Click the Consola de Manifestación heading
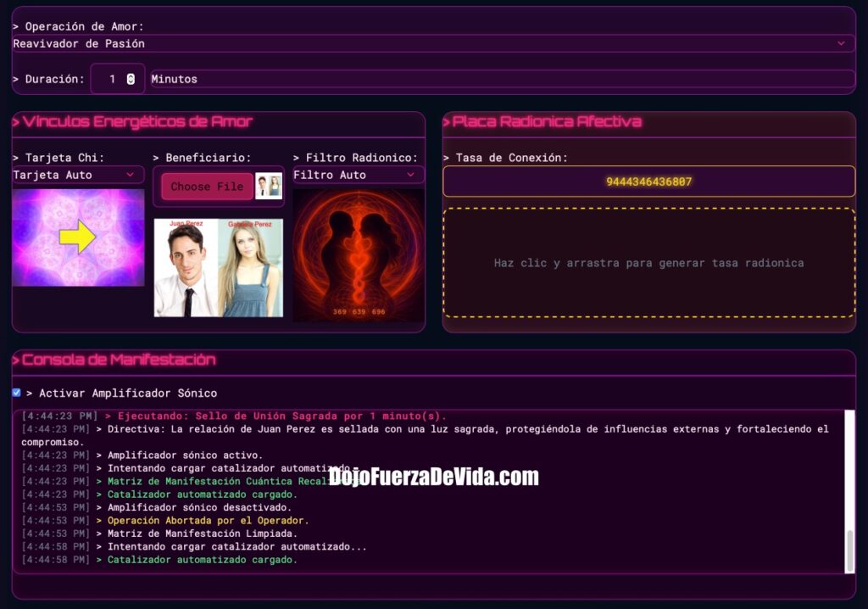 click(114, 360)
